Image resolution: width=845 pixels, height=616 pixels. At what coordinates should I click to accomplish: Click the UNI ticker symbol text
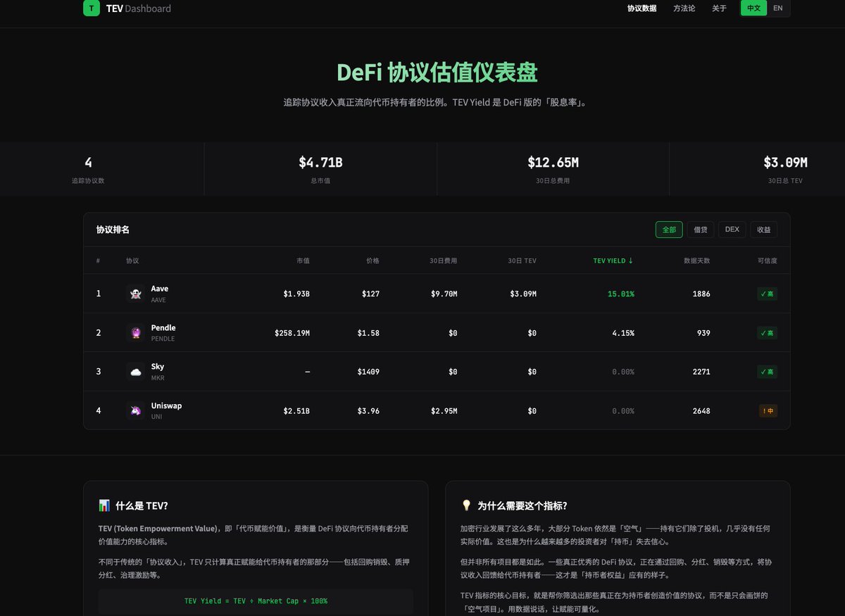tap(156, 417)
